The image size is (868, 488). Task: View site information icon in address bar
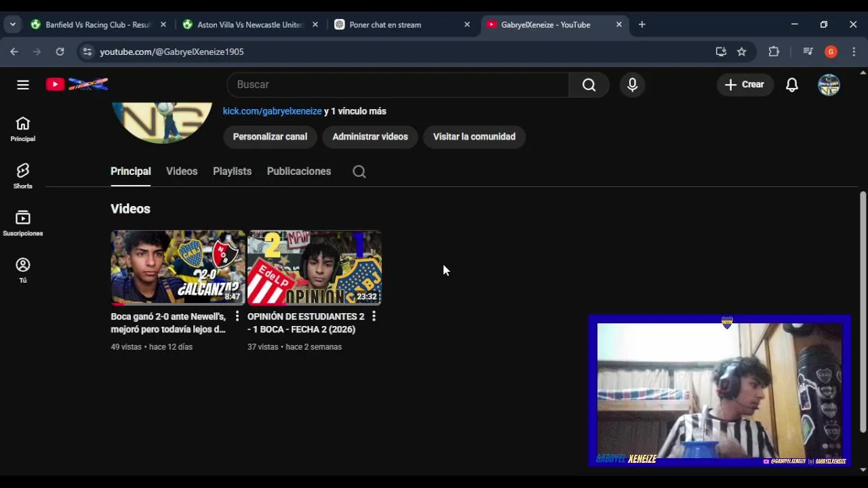coord(86,52)
